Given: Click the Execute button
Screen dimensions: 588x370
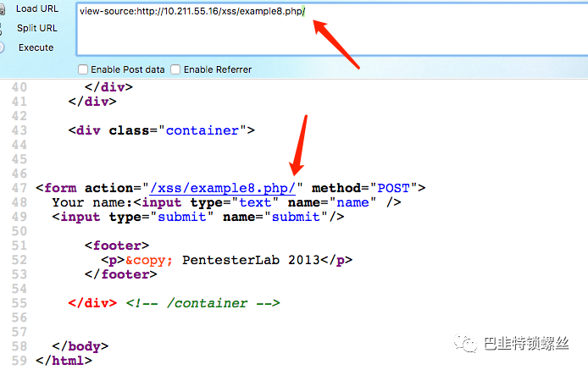Looking at the screenshot, I should coord(36,47).
